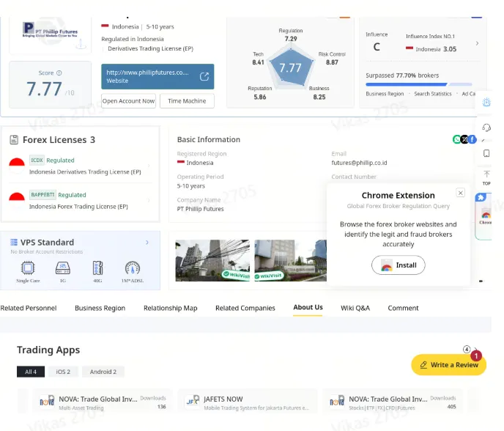The height and width of the screenshot is (431, 504).
Task: Click the Single Core CPU icon
Action: point(28,268)
